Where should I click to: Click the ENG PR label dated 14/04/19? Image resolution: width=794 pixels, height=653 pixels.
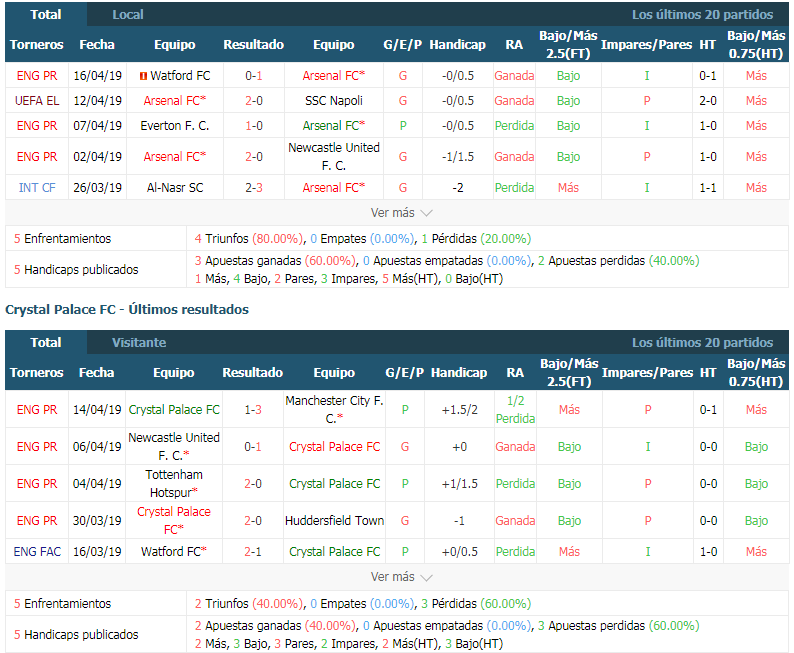pos(36,409)
